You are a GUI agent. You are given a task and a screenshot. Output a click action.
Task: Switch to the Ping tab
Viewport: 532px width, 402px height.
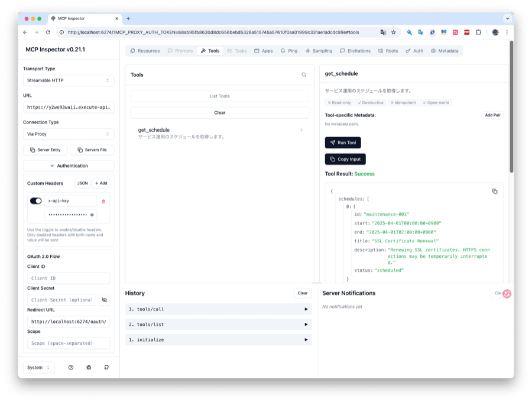(288, 51)
